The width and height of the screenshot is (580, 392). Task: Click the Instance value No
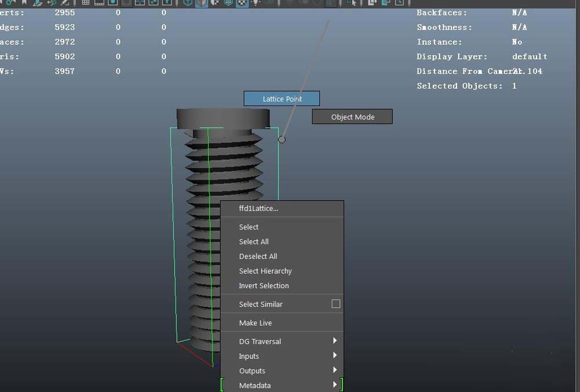tap(517, 42)
